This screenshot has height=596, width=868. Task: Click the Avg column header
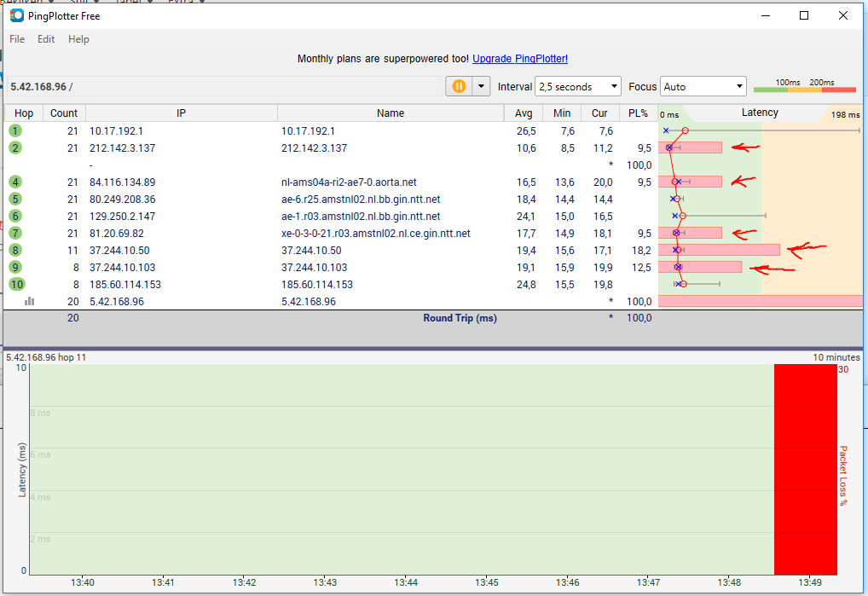pyautogui.click(x=524, y=113)
